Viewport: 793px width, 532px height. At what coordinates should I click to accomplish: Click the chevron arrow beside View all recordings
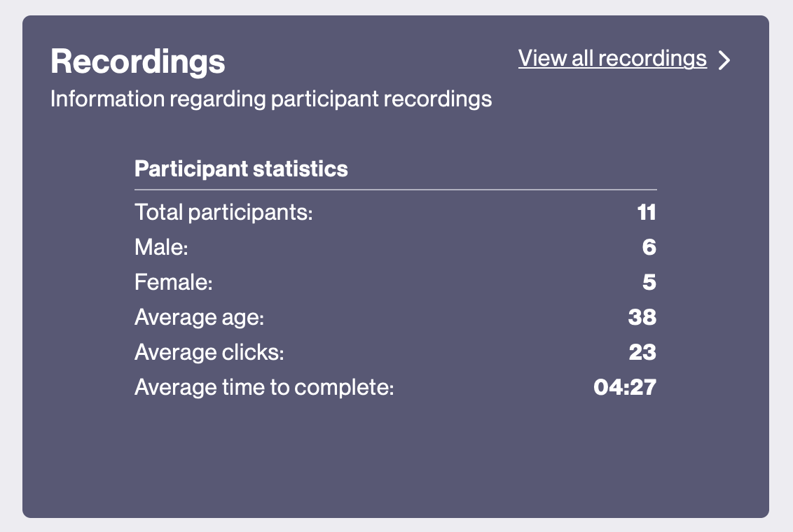(x=725, y=60)
